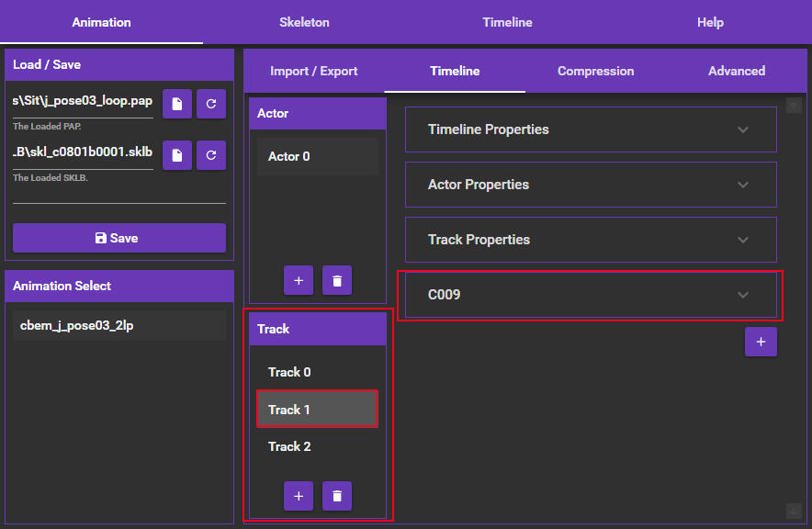Delete actor using the trash icon
812x529 pixels.
pos(337,280)
